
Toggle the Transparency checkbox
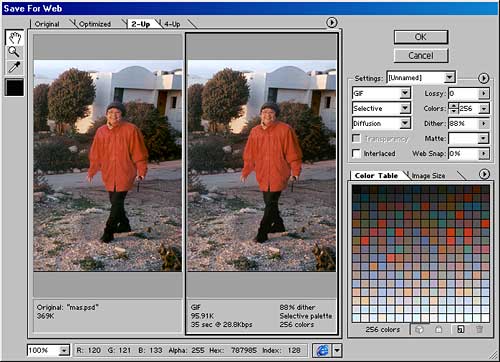pyautogui.click(x=356, y=138)
